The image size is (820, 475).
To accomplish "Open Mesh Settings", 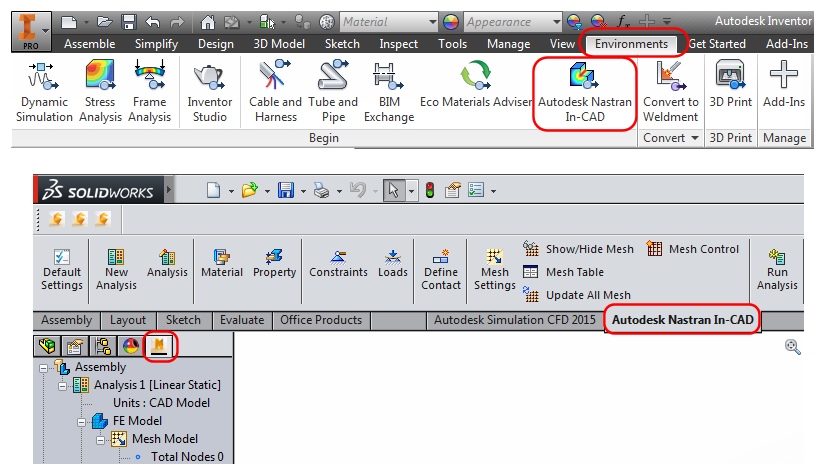I will 495,270.
